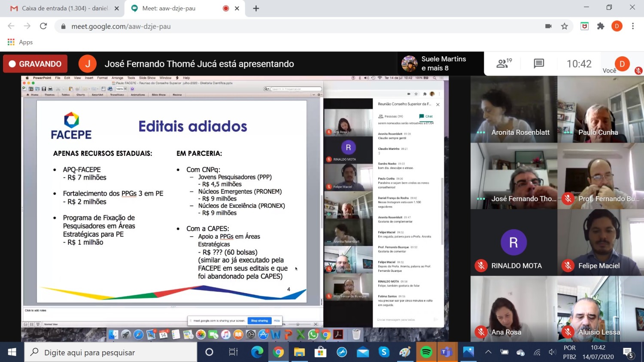Open Chrome extensions puzzle icon
Image resolution: width=644 pixels, height=362 pixels.
pos(601,26)
